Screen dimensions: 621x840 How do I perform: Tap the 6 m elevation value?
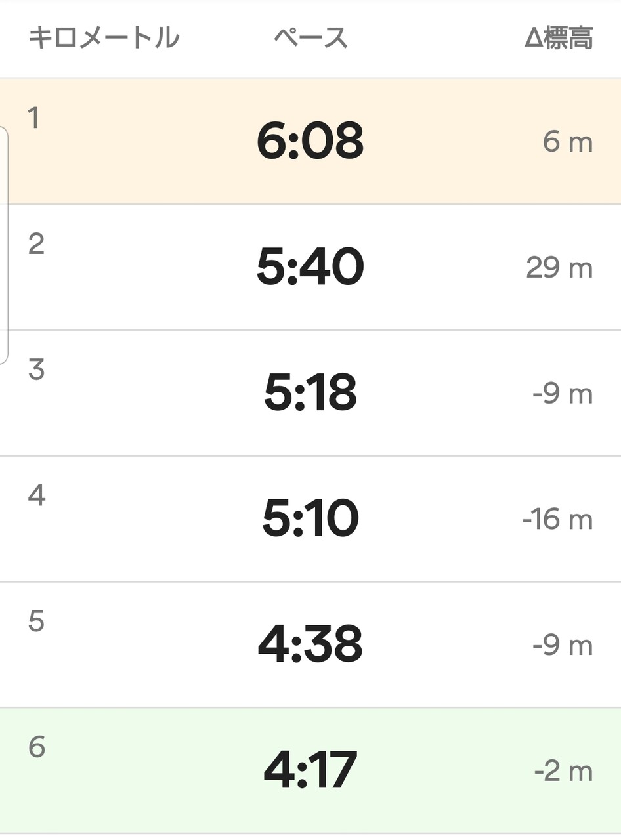568,142
